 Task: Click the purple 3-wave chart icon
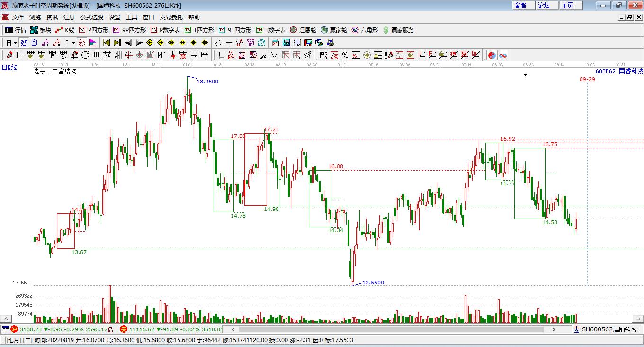pyautogui.click(x=45, y=43)
